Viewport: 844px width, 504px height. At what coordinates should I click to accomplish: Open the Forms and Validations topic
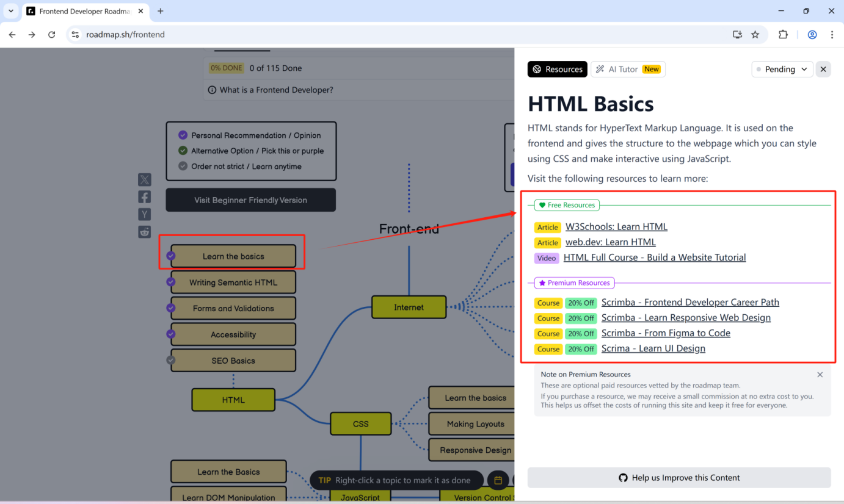(233, 308)
